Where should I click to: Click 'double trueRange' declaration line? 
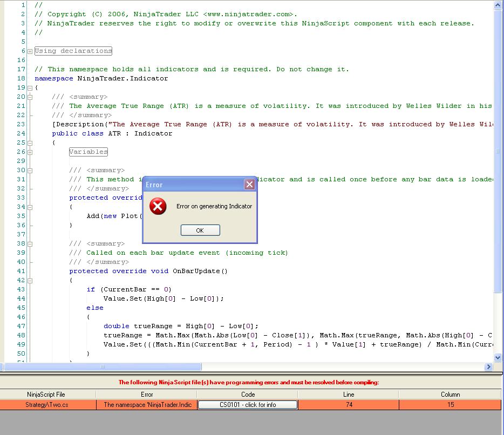pyautogui.click(x=181, y=326)
